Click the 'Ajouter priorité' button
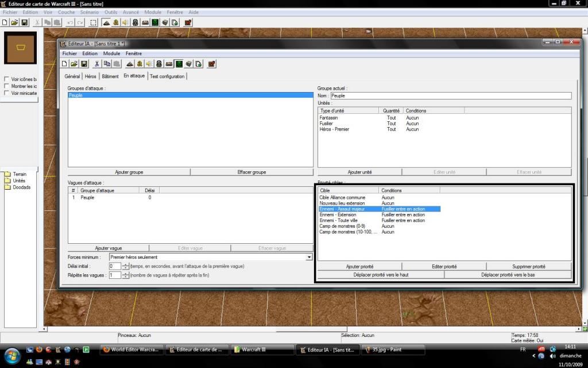588x368 pixels. (x=359, y=267)
